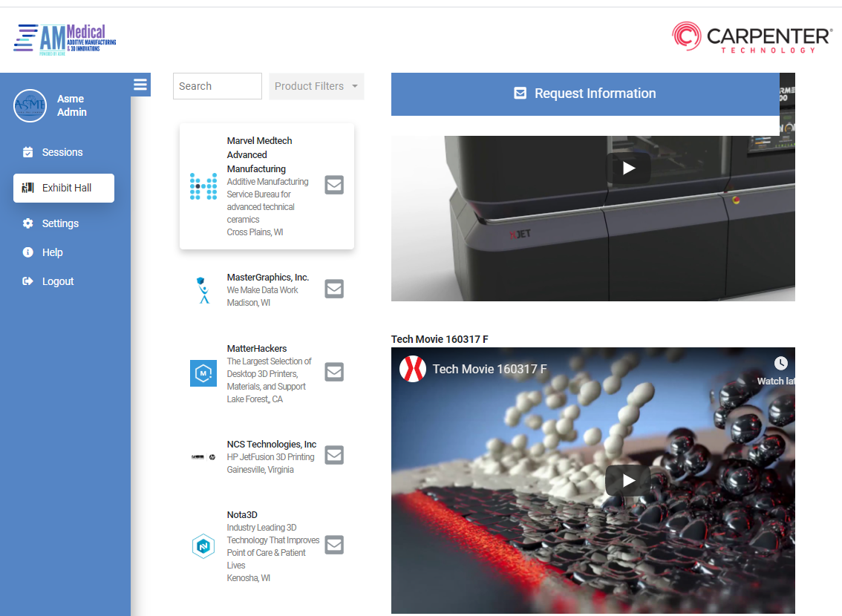
Task: Select Exhibit Hall in sidebar
Action: [64, 188]
